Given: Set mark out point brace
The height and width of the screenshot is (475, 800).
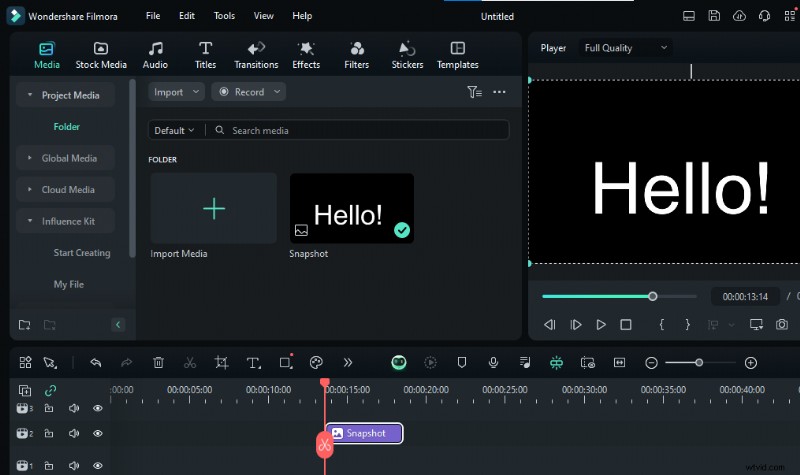Looking at the screenshot, I should point(687,324).
